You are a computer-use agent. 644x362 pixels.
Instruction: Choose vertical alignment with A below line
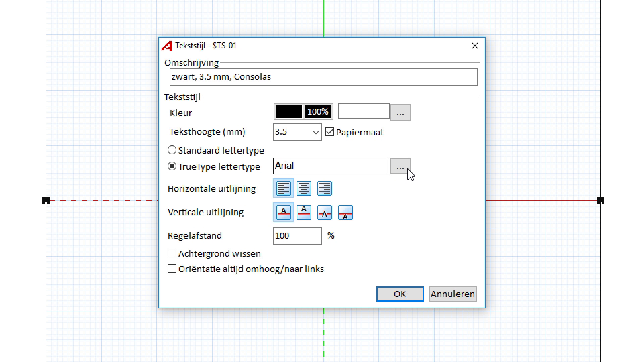coord(345,213)
